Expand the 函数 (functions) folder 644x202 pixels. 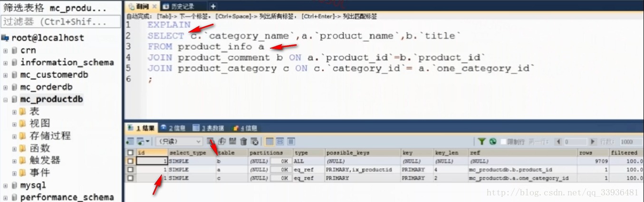(x=14, y=148)
